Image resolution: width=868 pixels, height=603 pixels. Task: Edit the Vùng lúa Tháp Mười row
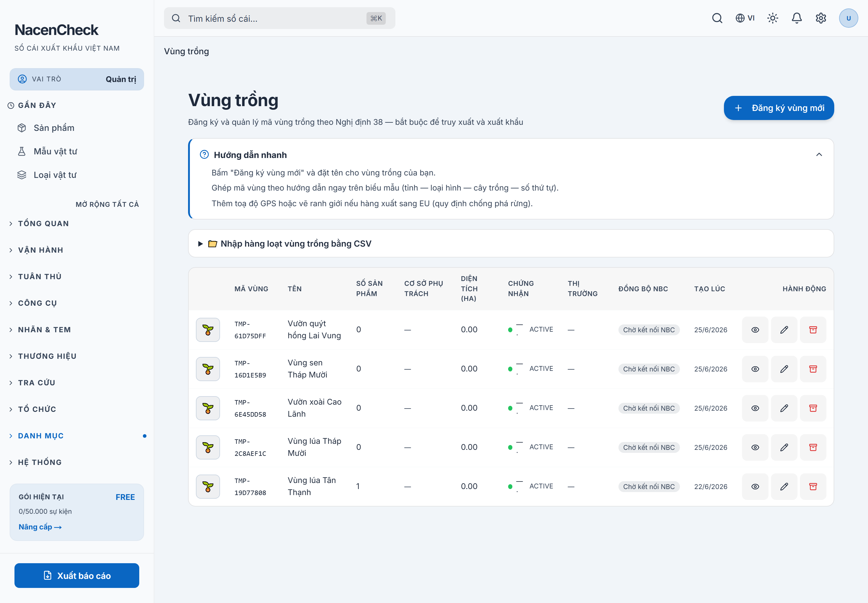784,447
